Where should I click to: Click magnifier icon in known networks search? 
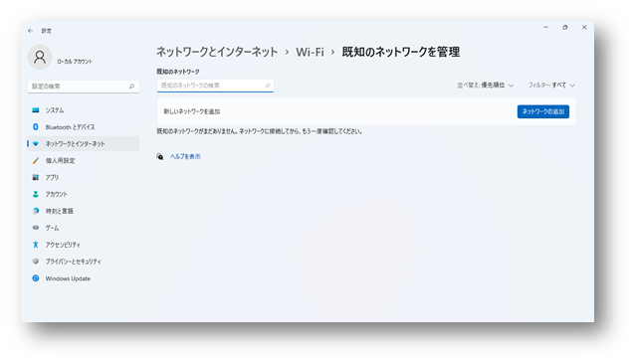(268, 86)
